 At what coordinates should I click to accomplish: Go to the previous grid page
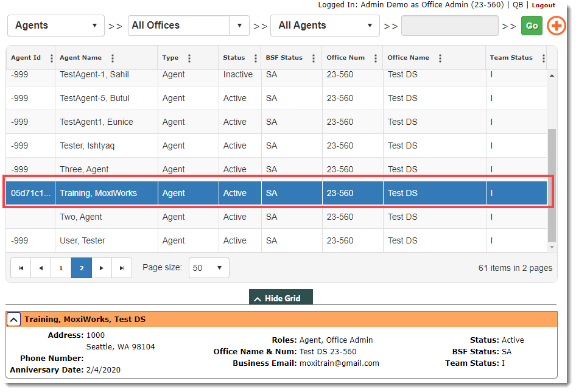pyautogui.click(x=41, y=268)
